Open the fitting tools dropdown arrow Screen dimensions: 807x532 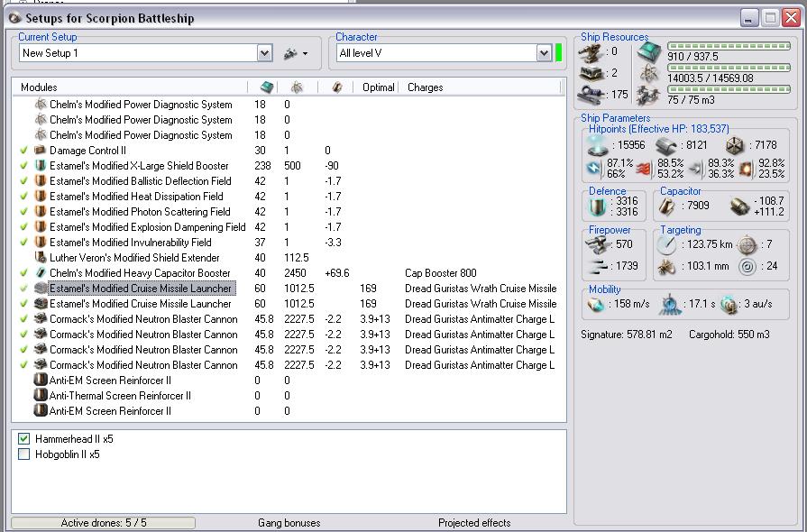(305, 53)
